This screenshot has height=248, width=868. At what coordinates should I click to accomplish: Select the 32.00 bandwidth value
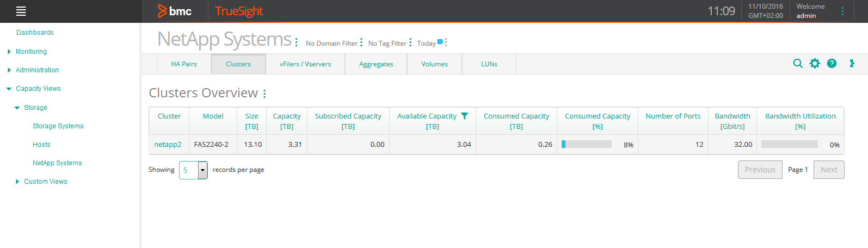click(x=743, y=145)
